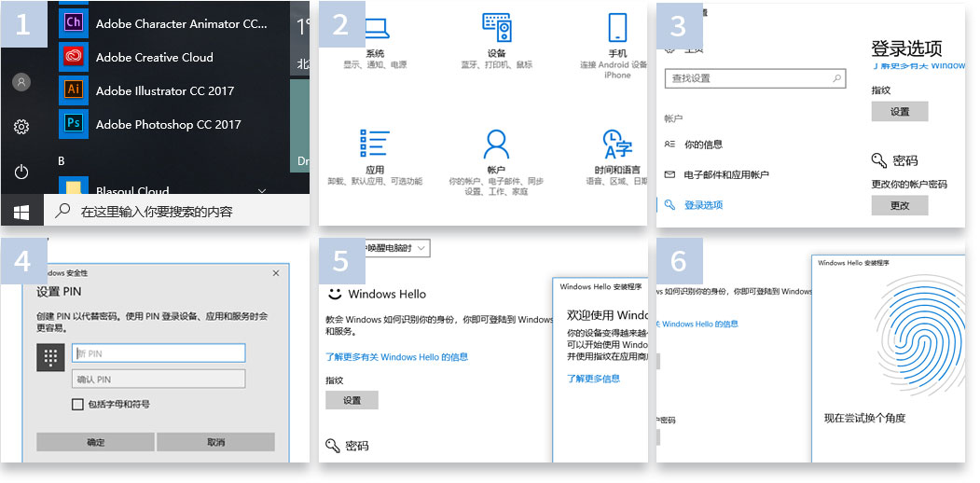Open 了解更多有关 Windows Hello 的信息 link

tap(397, 357)
